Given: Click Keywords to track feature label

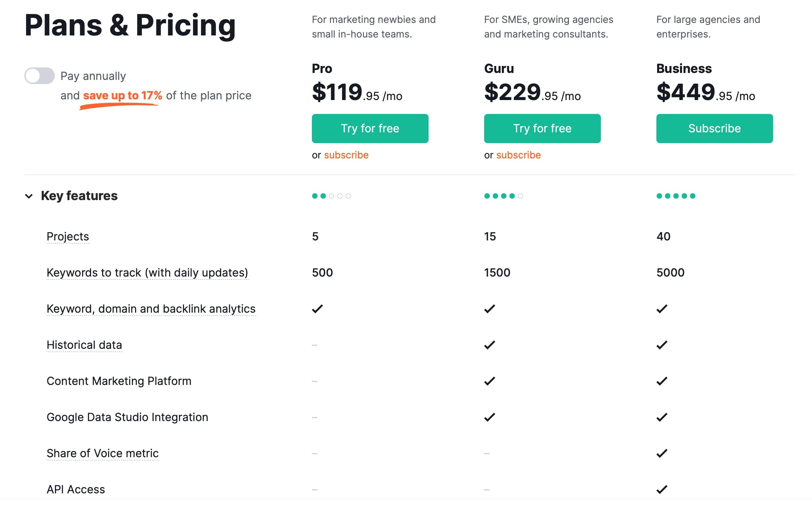Looking at the screenshot, I should [x=147, y=273].
